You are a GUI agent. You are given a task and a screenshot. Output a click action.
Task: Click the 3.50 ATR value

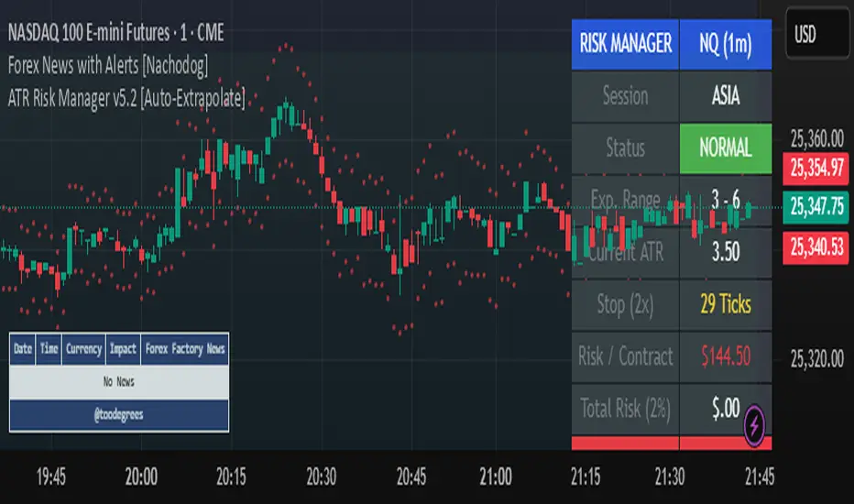coord(726,252)
